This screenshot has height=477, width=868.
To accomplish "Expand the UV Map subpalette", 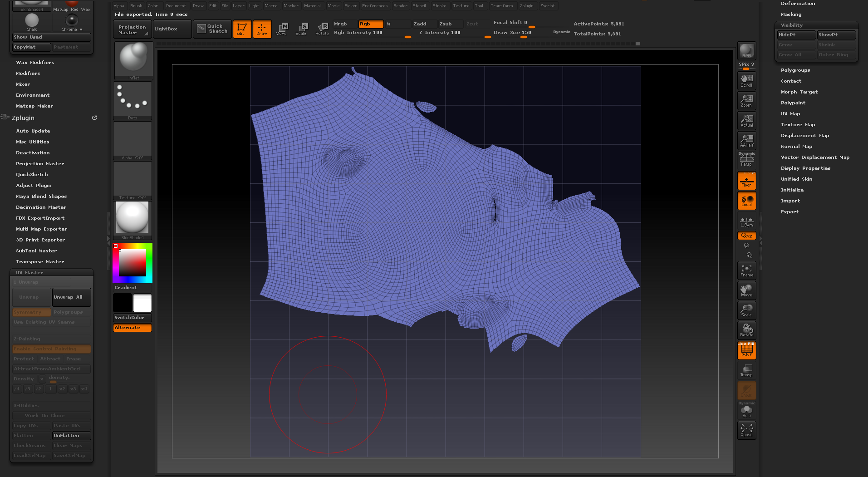I will coord(790,113).
